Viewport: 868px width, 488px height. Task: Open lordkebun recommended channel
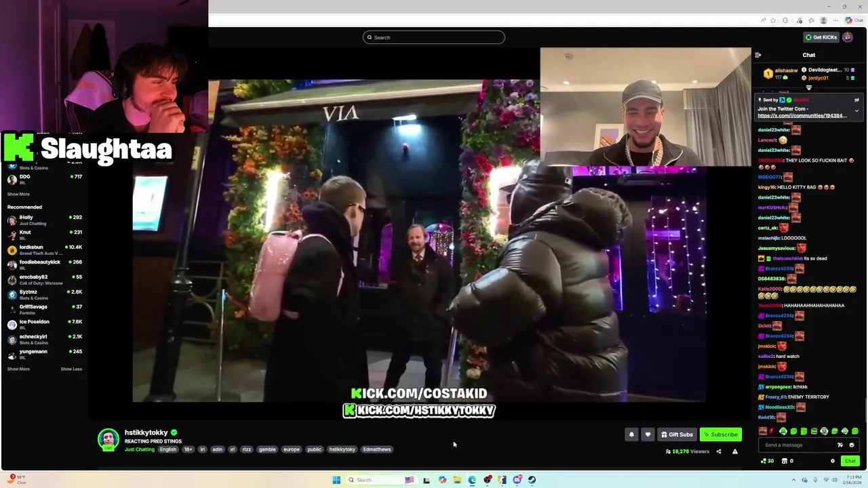point(45,250)
